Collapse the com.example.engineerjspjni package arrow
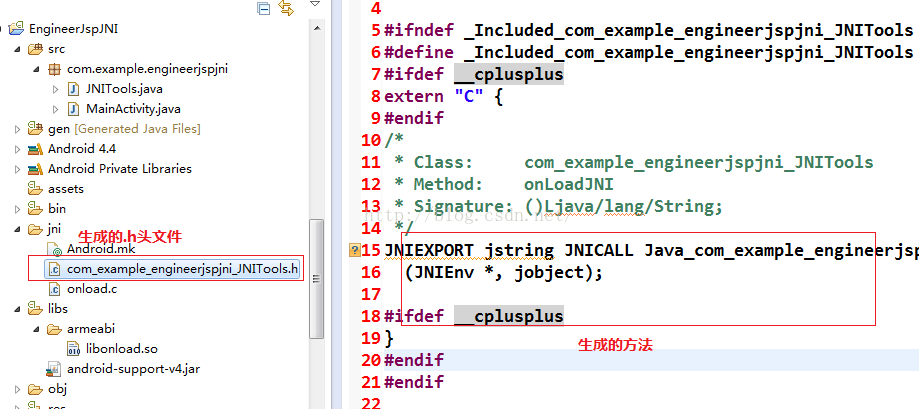 pos(36,69)
